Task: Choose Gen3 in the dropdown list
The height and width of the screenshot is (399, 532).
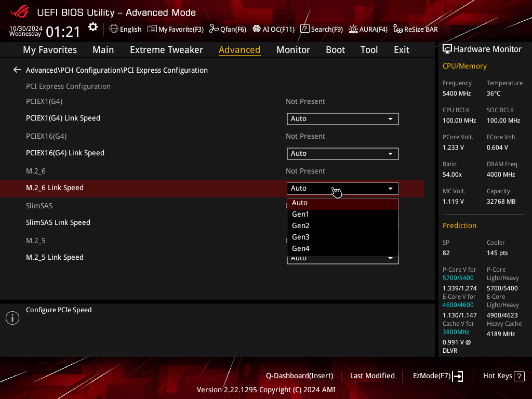Action: coord(343,237)
